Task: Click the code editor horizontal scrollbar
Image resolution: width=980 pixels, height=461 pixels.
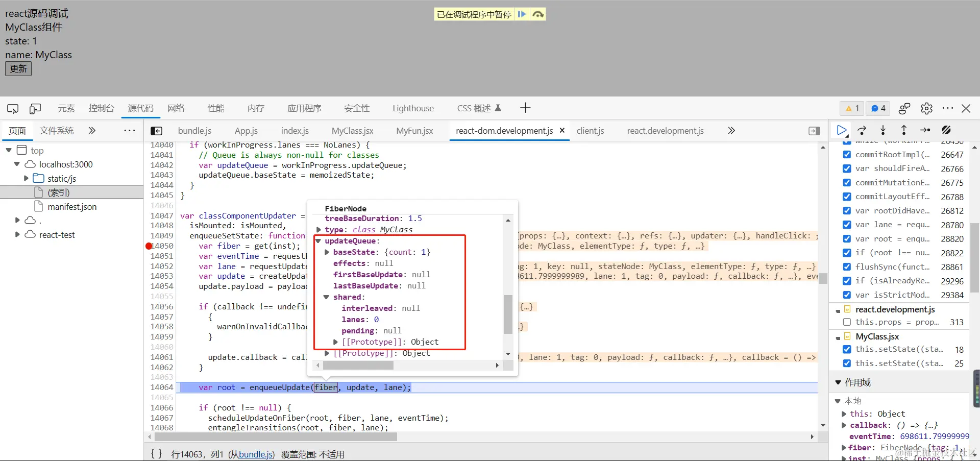Action: point(276,437)
